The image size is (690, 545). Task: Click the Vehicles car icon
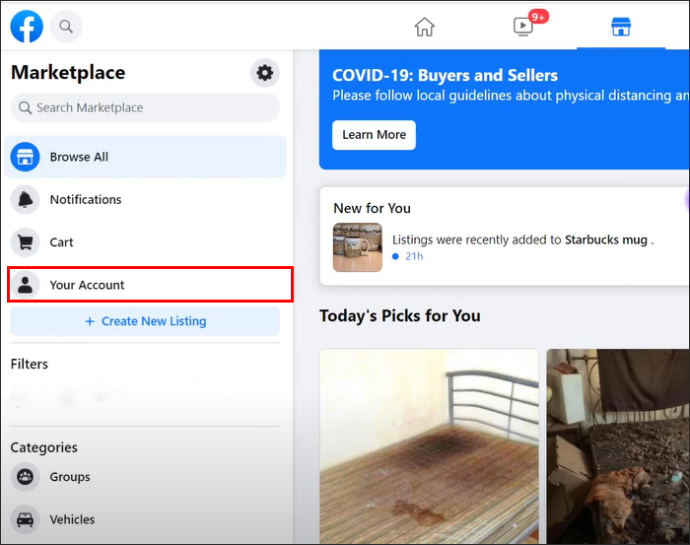[x=25, y=519]
